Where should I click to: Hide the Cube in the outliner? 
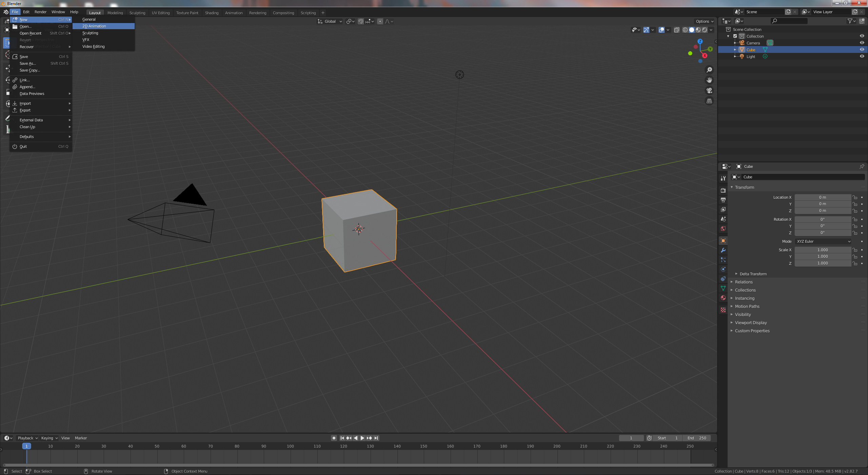point(862,50)
